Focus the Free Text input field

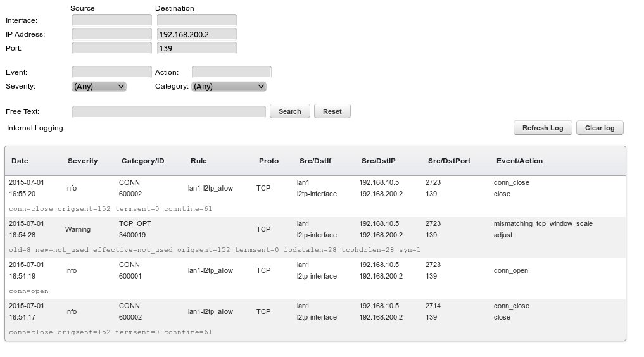coord(168,111)
